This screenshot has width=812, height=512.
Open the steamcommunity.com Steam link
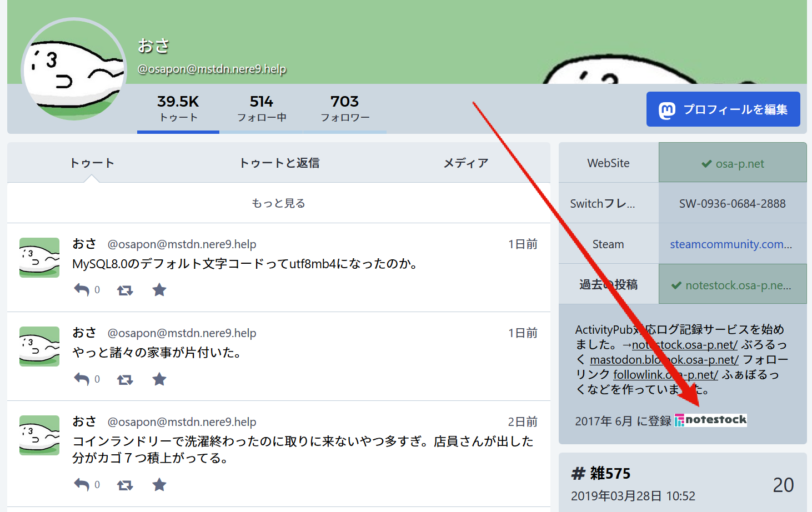pyautogui.click(x=733, y=244)
